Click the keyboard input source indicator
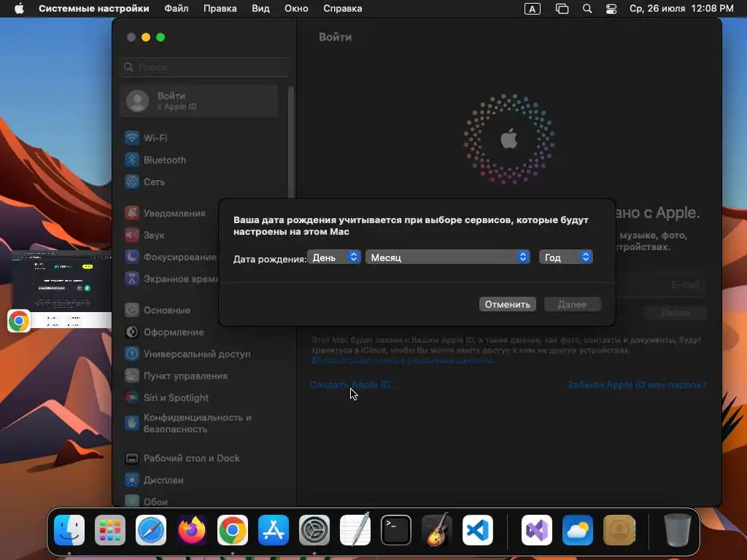 pos(532,9)
